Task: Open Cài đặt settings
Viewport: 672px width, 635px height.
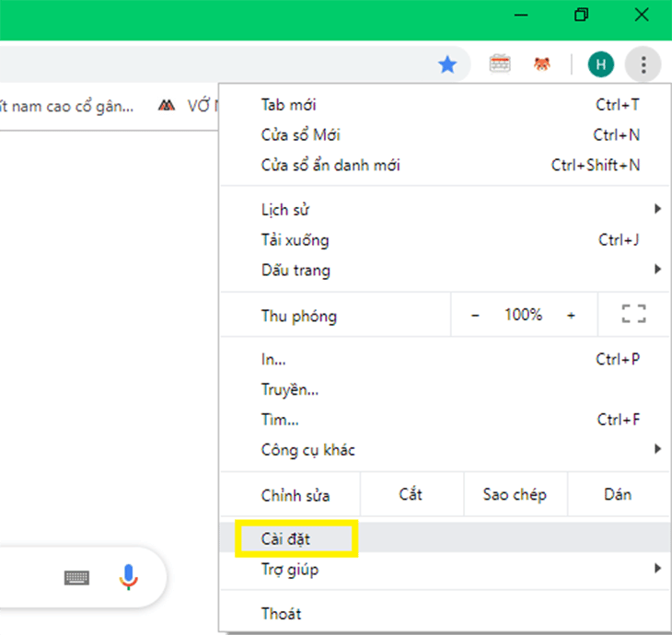Action: click(x=445, y=538)
